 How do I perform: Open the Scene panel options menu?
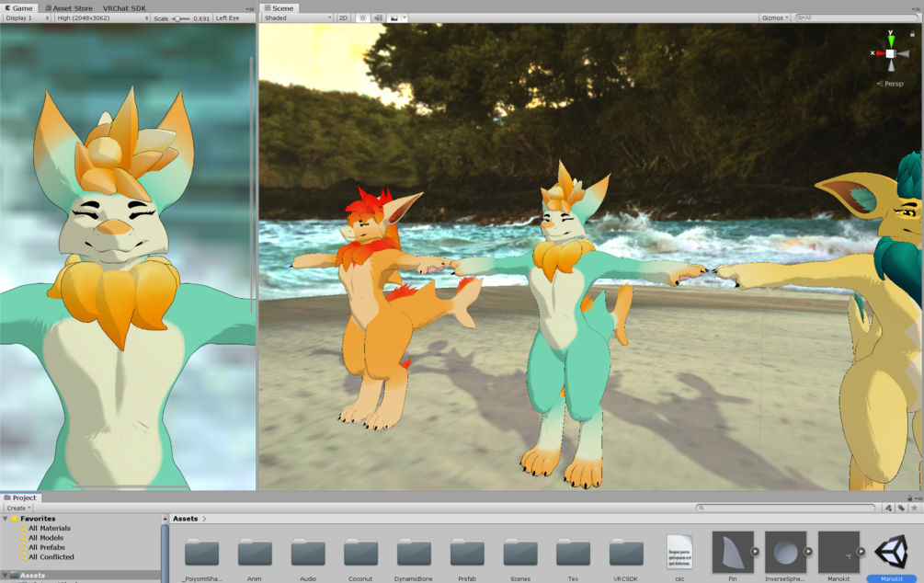[x=917, y=9]
